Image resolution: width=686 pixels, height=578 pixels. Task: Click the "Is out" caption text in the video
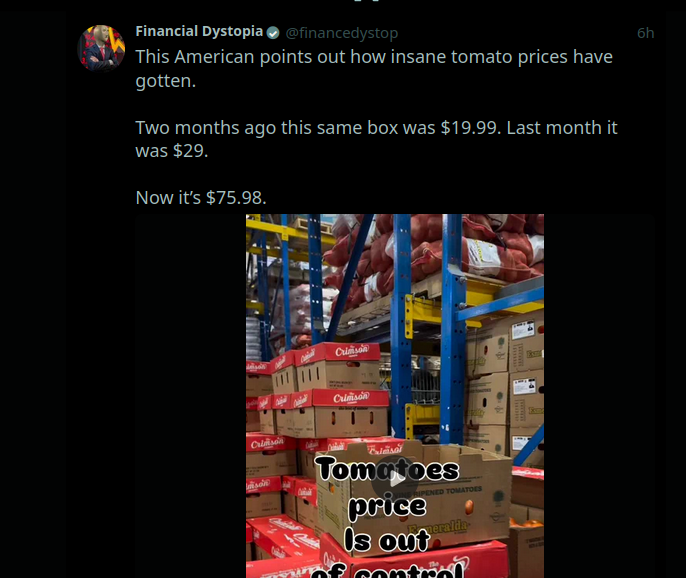[387, 540]
